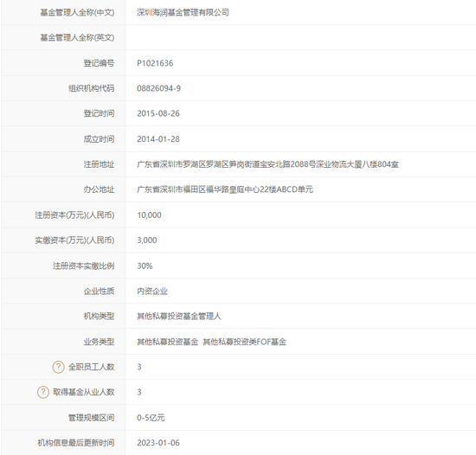Click the label 机构类型

coord(99,317)
